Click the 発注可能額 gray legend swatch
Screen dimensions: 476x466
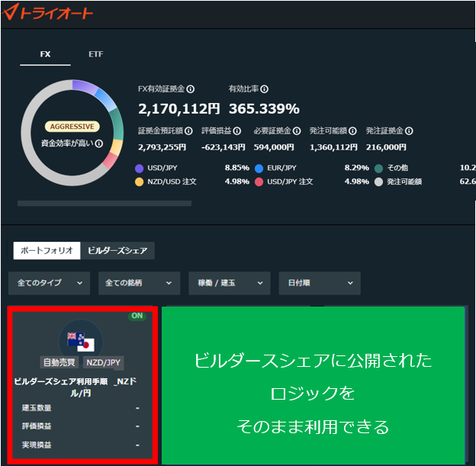click(378, 182)
